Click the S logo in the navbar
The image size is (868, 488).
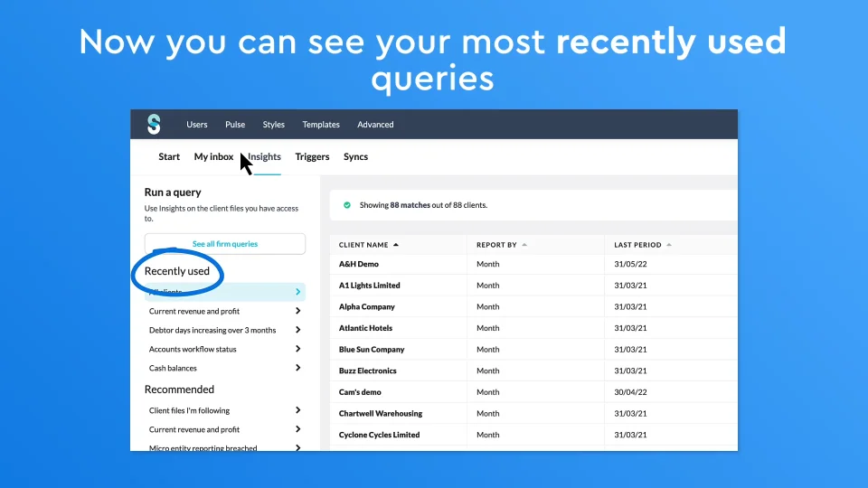[x=154, y=125]
